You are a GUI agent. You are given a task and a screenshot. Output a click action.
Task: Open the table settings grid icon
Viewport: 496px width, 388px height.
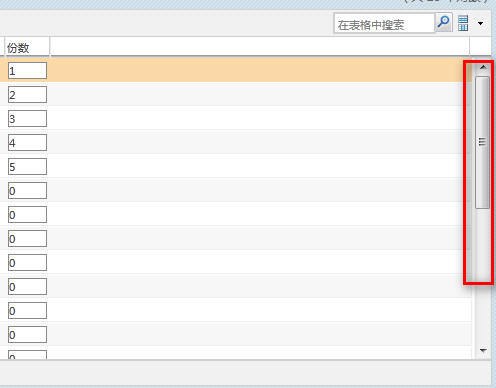tap(463, 23)
